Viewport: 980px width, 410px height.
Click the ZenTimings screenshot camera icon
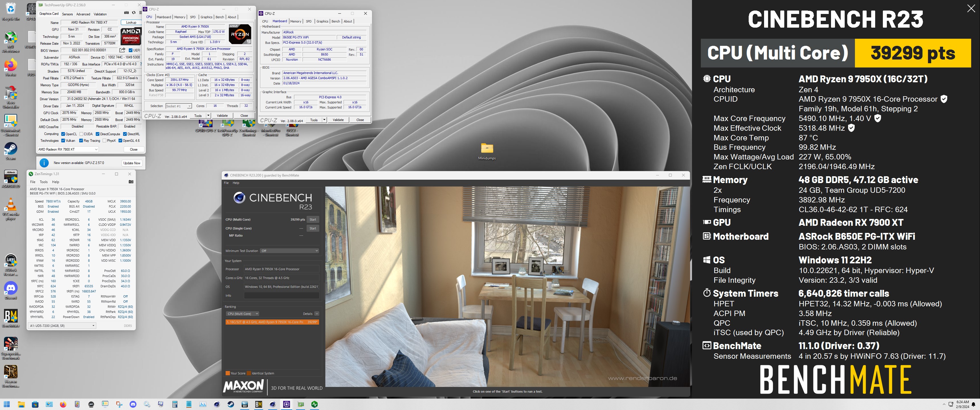(x=131, y=182)
